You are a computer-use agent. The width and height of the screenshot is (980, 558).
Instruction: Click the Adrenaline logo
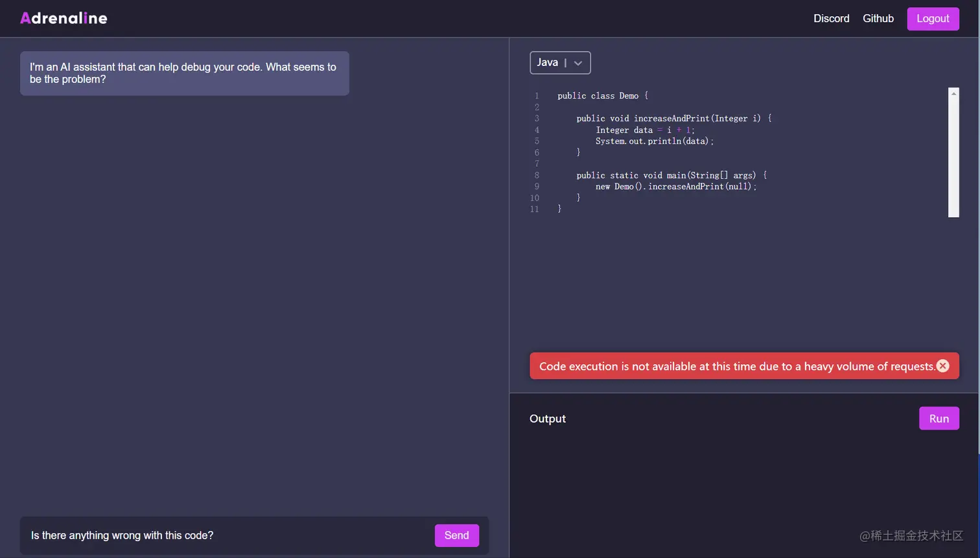tap(64, 18)
